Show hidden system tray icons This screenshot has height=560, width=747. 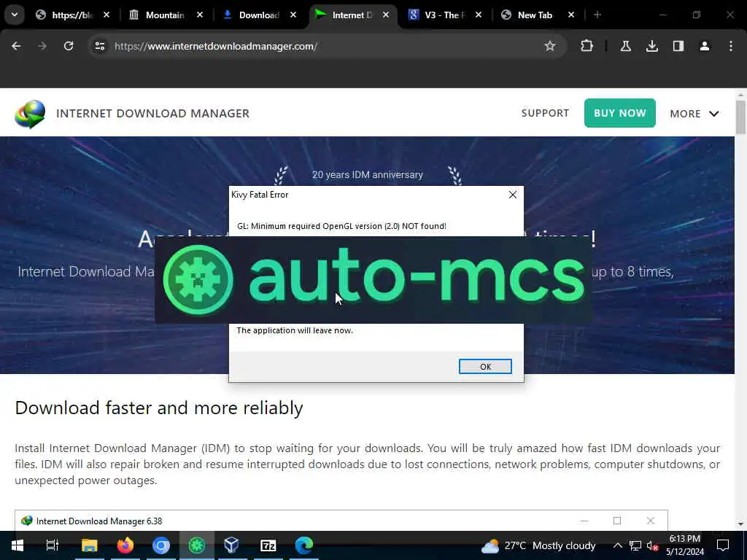tap(617, 545)
